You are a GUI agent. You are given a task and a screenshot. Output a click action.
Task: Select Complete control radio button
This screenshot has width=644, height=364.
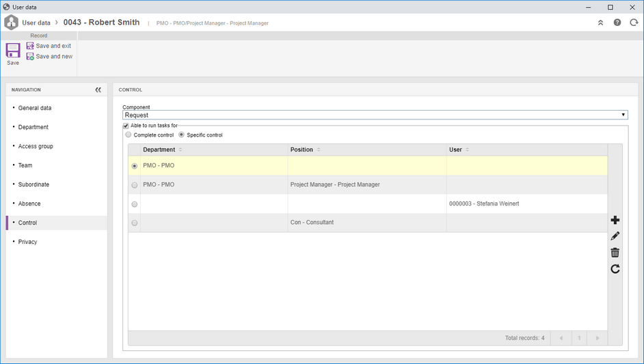pos(128,135)
